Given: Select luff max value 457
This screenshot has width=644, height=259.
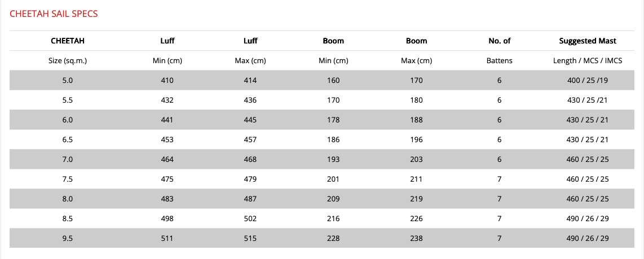Looking at the screenshot, I should tap(250, 139).
